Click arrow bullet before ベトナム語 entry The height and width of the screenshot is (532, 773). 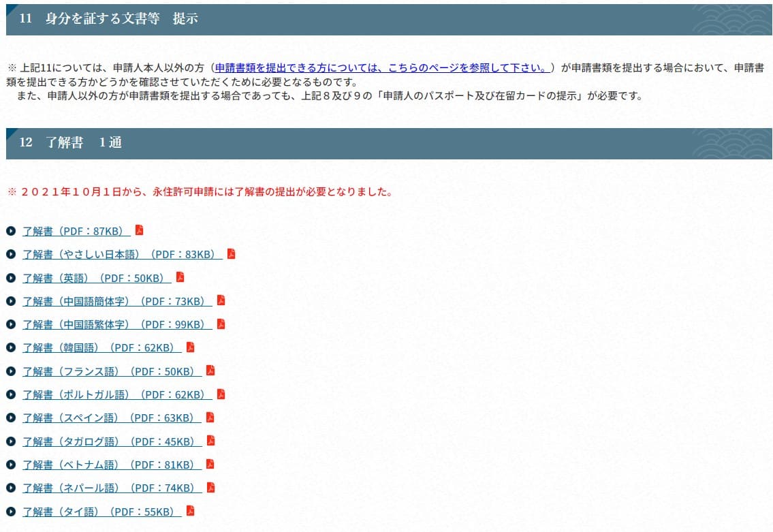(11, 465)
